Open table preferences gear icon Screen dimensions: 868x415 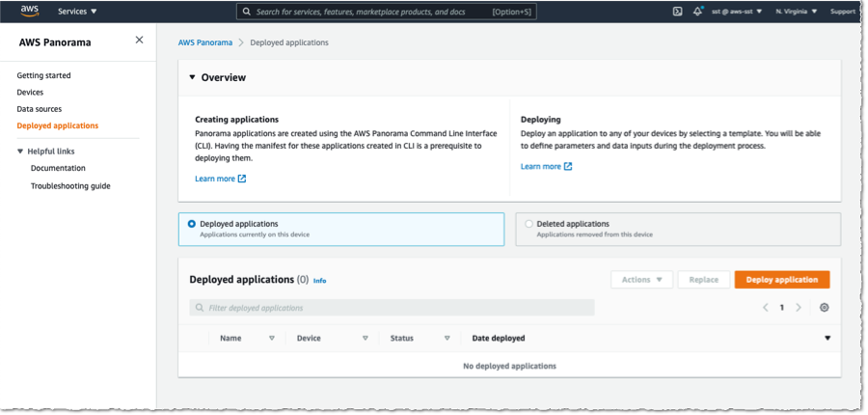tap(824, 308)
